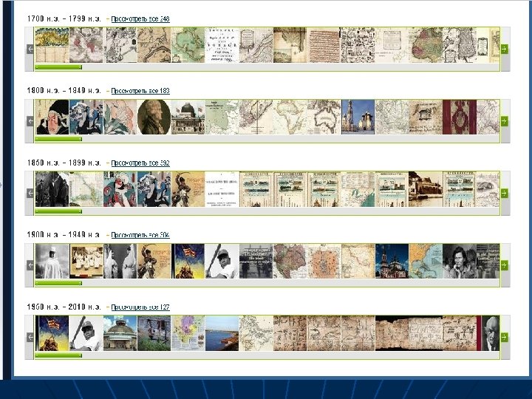The height and width of the screenshot is (399, 532).
Task: Open Migrant Mother photo in 1900–1949 row
Action: pos(460,262)
